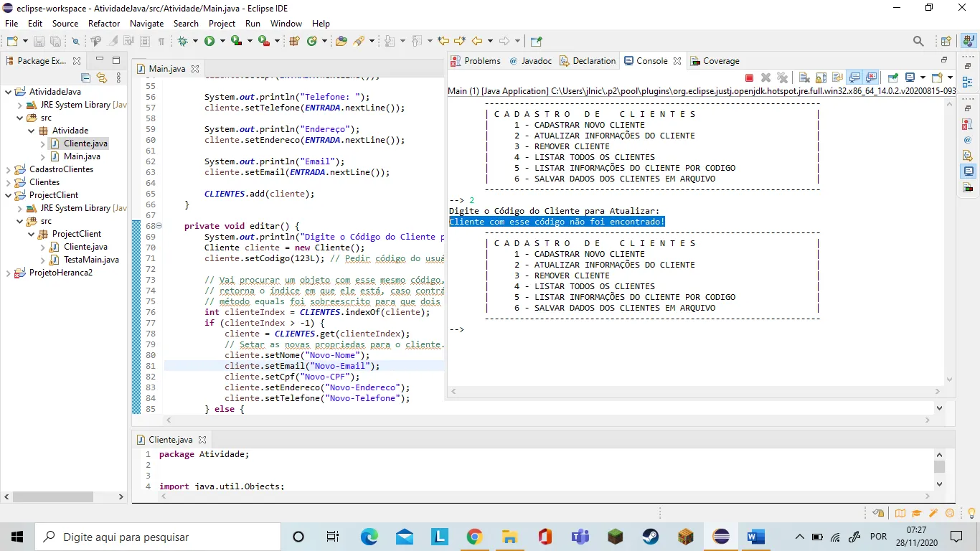Click the New Java Class toolbar icon

click(x=312, y=42)
